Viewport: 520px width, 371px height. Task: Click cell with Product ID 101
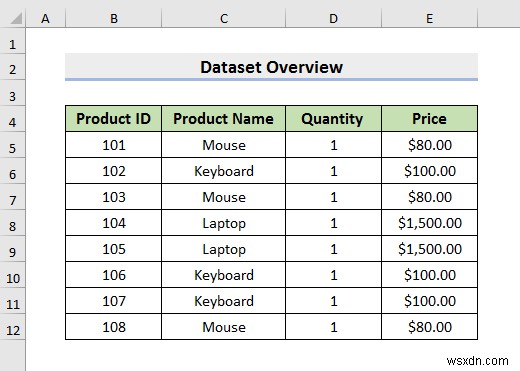[113, 145]
